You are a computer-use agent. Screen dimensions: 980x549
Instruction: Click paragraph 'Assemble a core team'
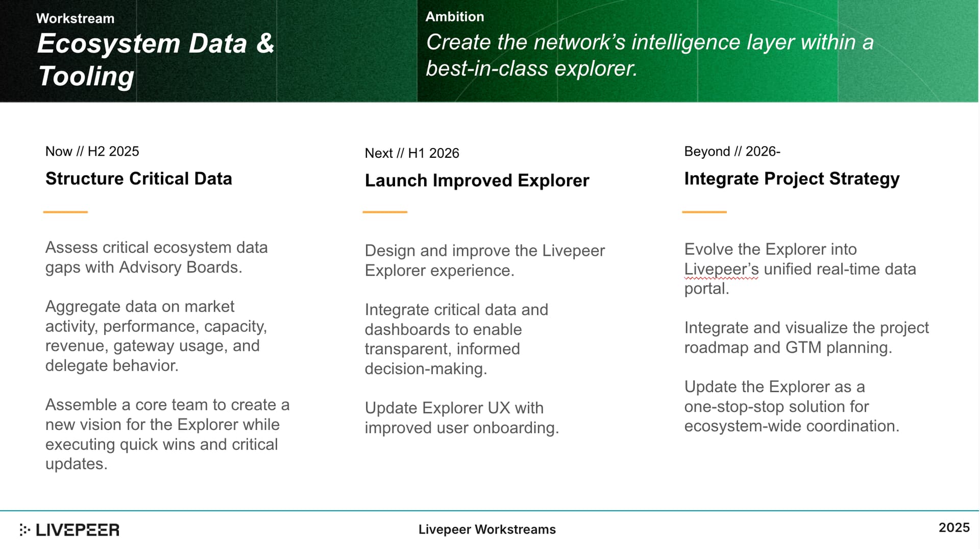[167, 434]
